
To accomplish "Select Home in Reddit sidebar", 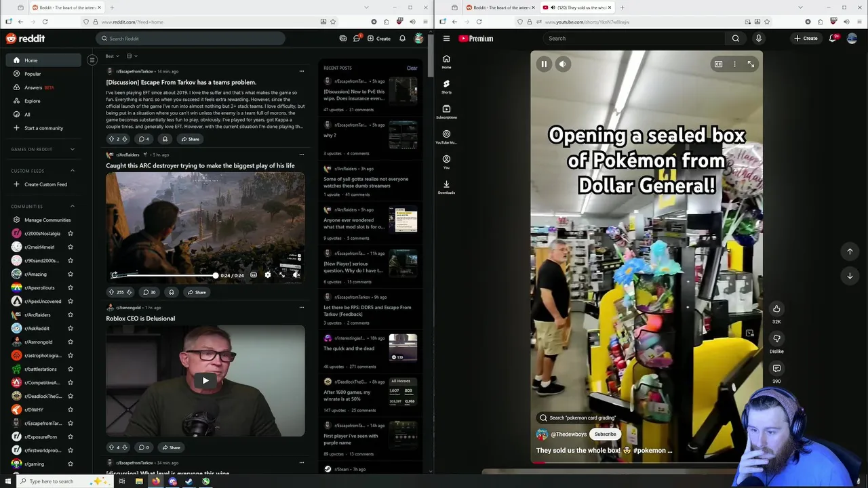I will 44,60.
